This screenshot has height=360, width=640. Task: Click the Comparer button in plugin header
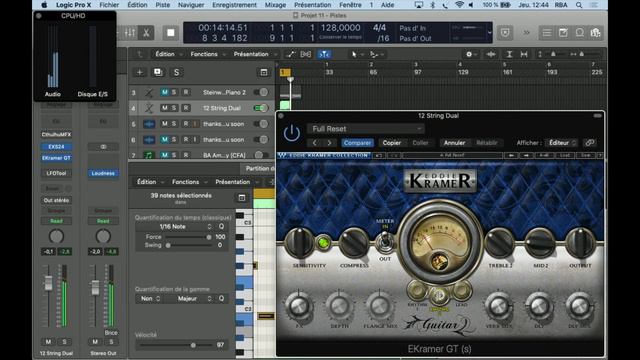coord(357,143)
